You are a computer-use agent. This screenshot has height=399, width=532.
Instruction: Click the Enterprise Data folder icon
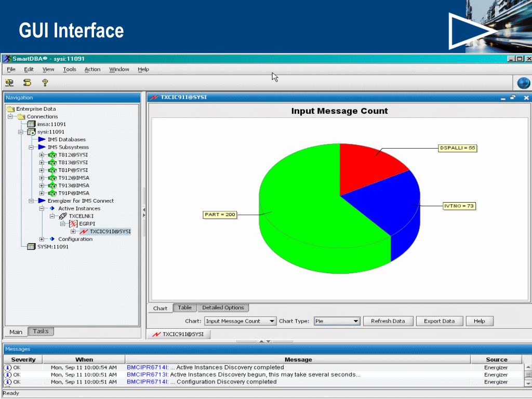(11, 109)
